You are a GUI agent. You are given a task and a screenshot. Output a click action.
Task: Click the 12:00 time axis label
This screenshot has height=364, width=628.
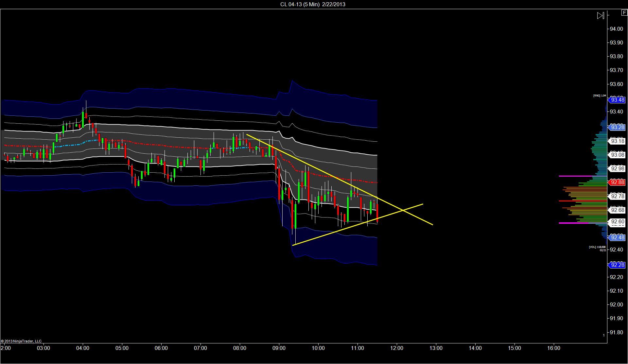click(397, 348)
